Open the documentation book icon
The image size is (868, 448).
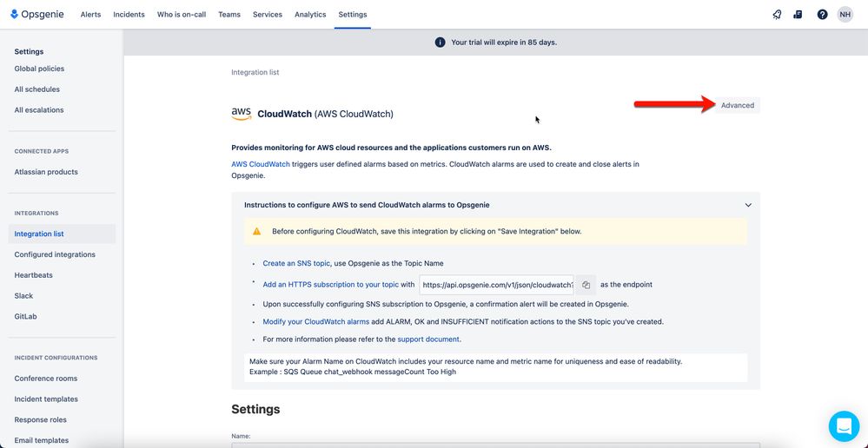click(798, 15)
